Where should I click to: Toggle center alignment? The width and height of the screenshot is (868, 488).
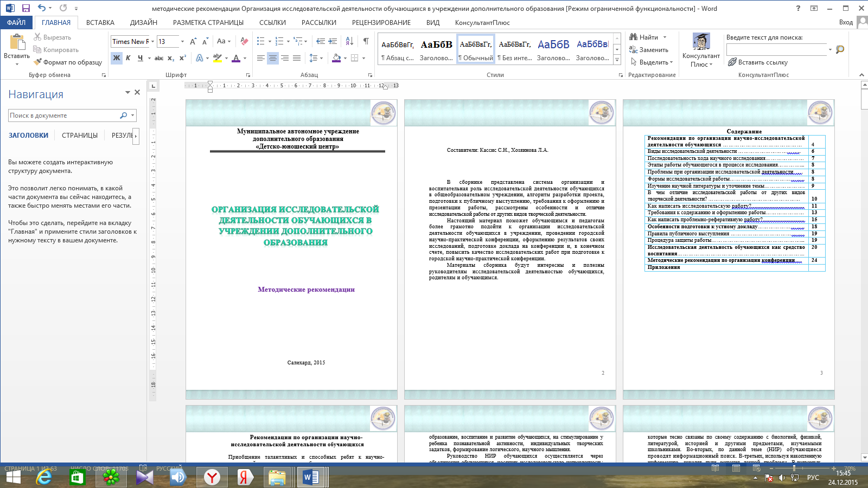(x=273, y=58)
